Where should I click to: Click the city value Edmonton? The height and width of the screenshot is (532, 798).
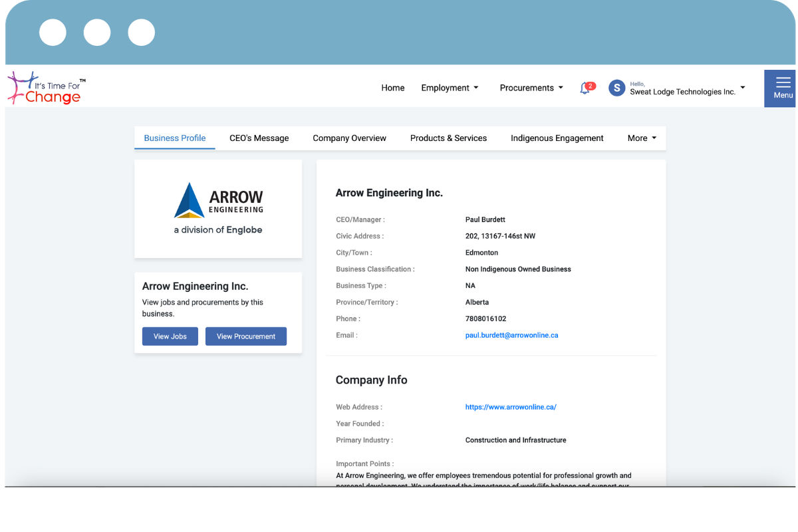click(x=482, y=253)
